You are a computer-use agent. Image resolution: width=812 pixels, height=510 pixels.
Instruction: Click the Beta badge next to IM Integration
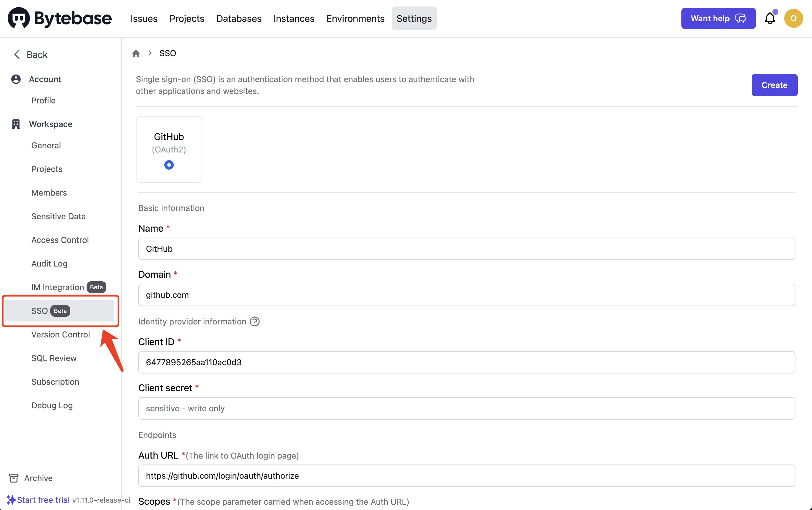96,287
